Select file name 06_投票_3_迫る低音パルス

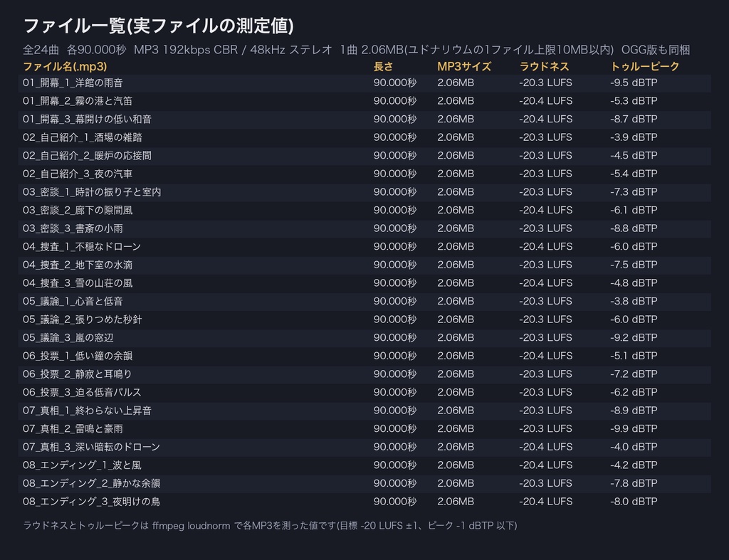83,392
